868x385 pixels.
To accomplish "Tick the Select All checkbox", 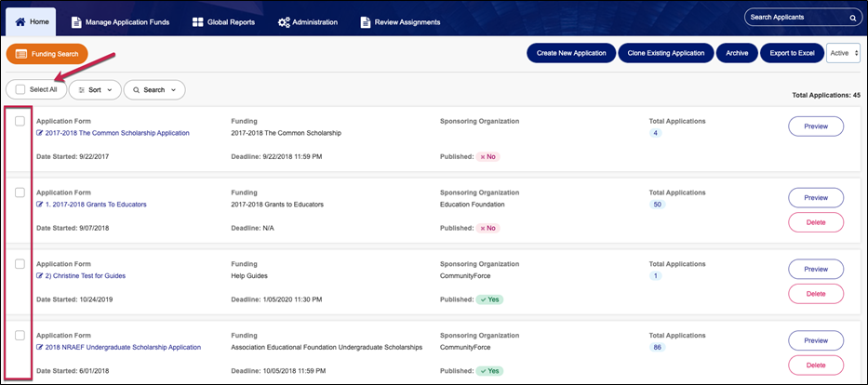I will click(20, 89).
